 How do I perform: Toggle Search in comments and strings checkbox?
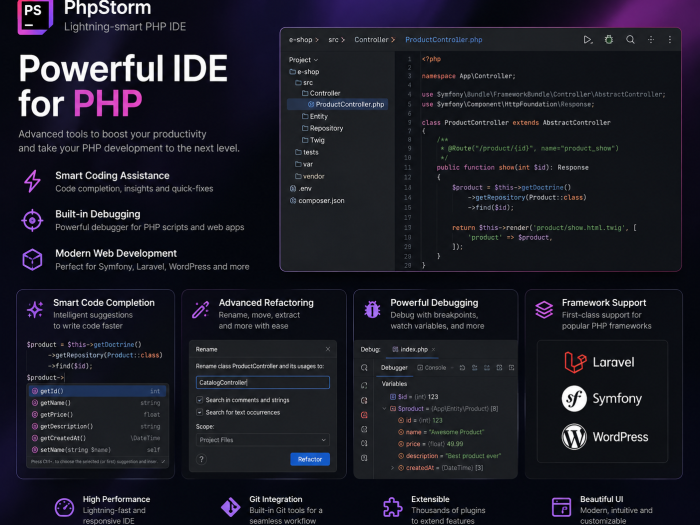(200, 400)
